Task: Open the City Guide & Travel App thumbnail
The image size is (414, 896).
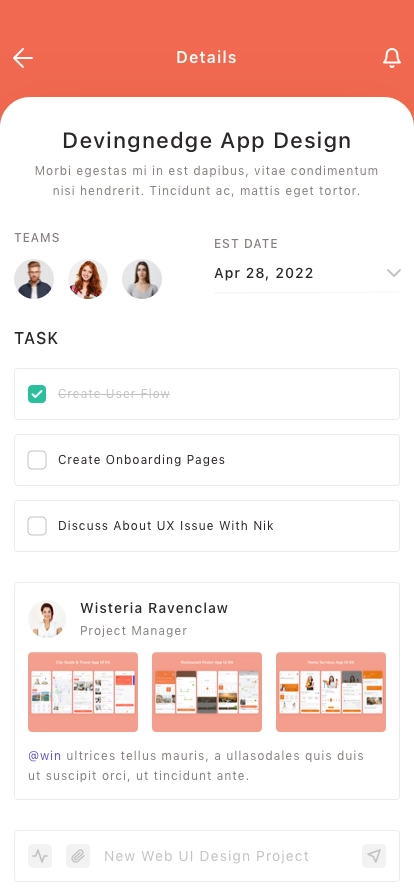Action: click(83, 692)
